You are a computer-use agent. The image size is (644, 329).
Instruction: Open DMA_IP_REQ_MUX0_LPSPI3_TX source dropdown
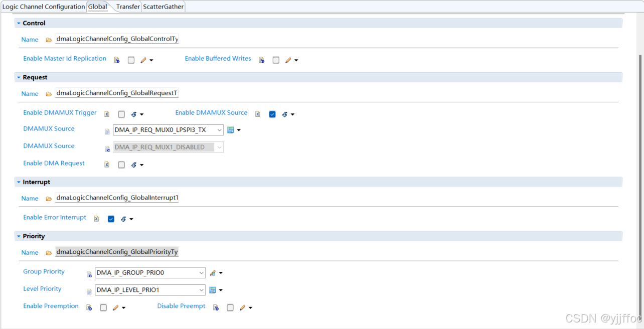(x=220, y=130)
